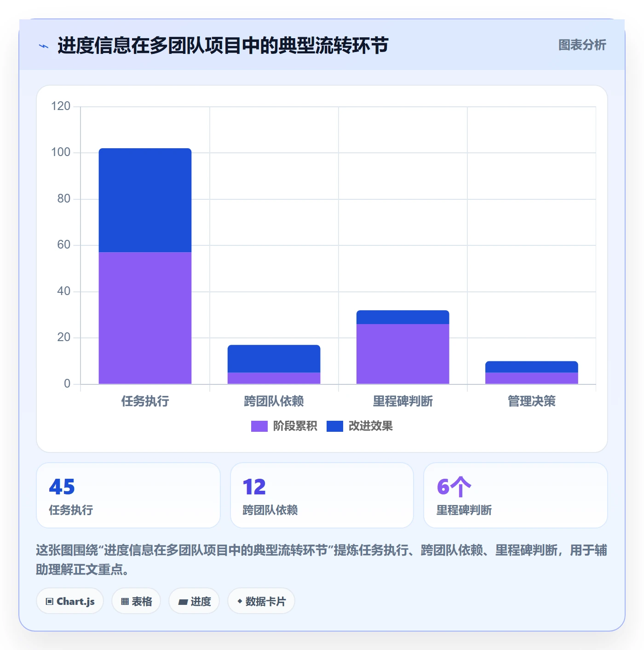Click the title 进度信息在多团队项目中的典型流转环节

(223, 46)
